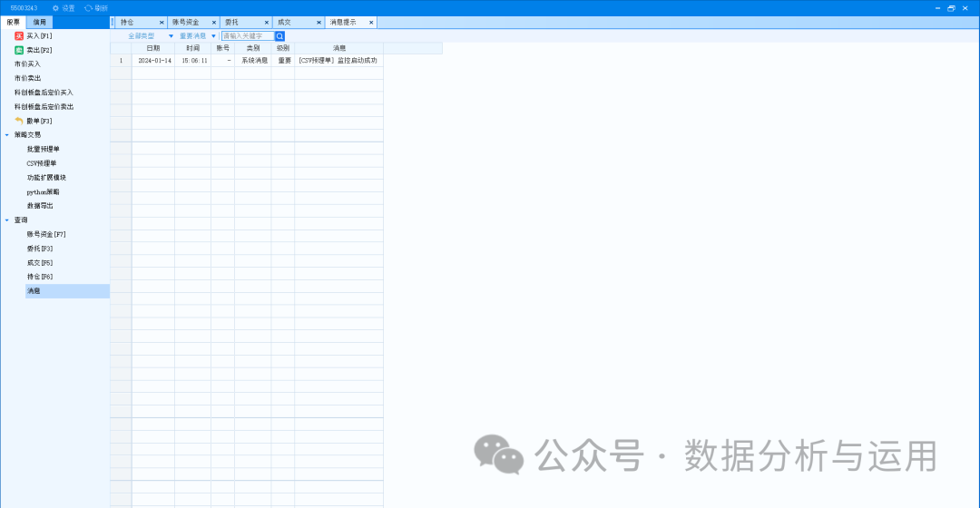Click the 时间 column header
This screenshot has height=508, width=980.
192,48
